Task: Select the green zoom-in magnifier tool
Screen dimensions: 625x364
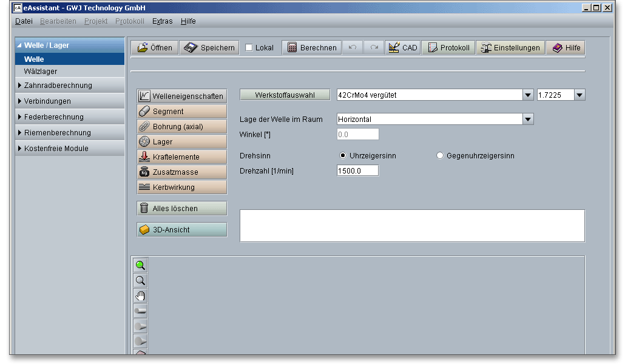Action: [x=140, y=265]
